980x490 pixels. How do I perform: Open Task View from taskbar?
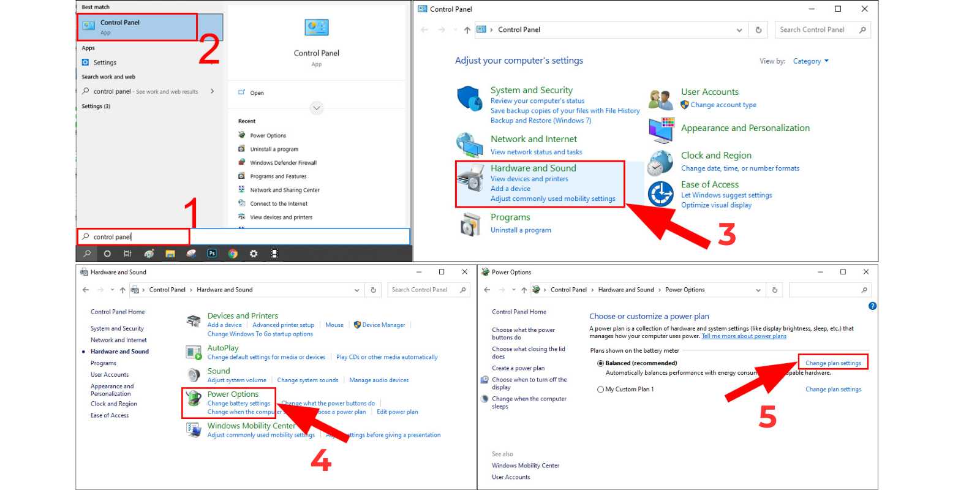[x=127, y=254]
